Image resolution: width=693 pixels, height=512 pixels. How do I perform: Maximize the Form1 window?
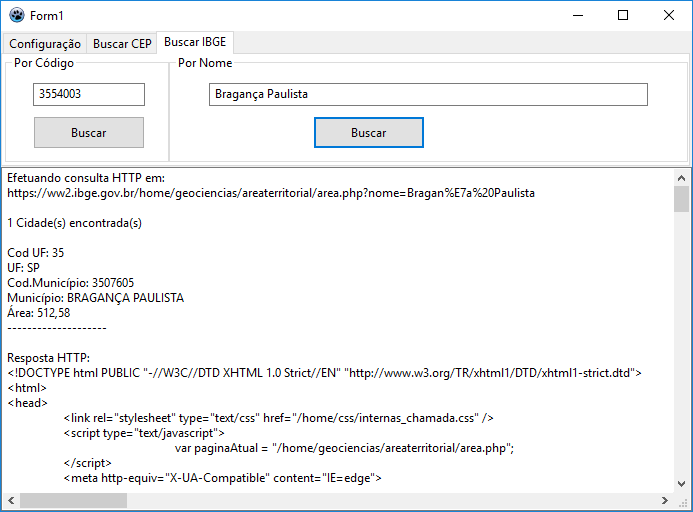623,15
